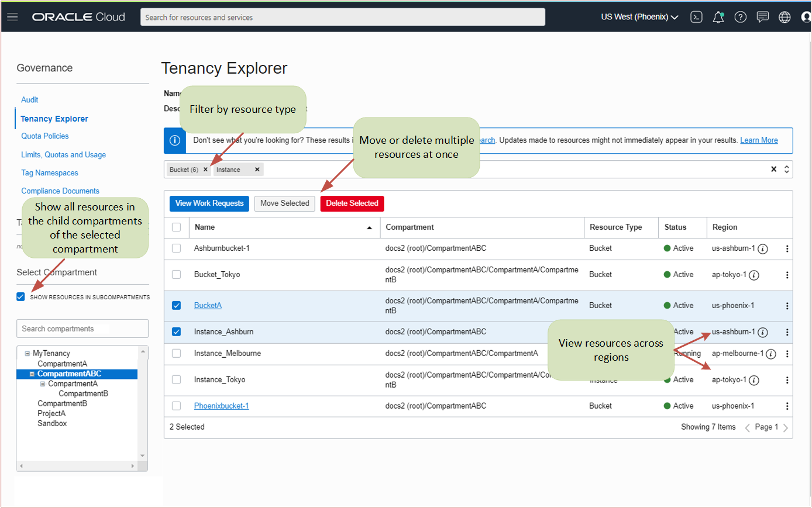Open the user profile avatar menu
Image resolution: width=812 pixels, height=508 pixels.
[806, 16]
